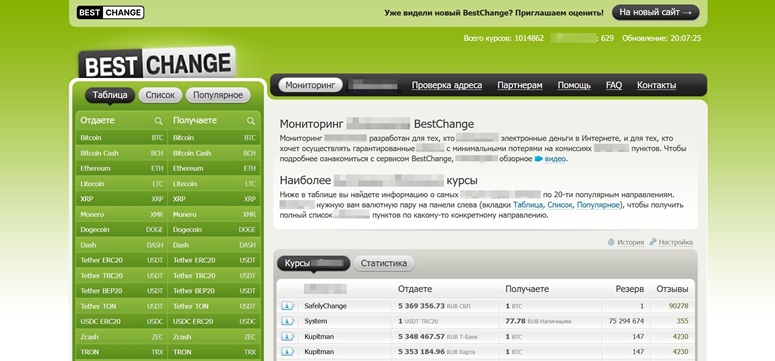Open Помощь in the navigation bar
Viewport: 775px width, 361px height.
coord(574,86)
